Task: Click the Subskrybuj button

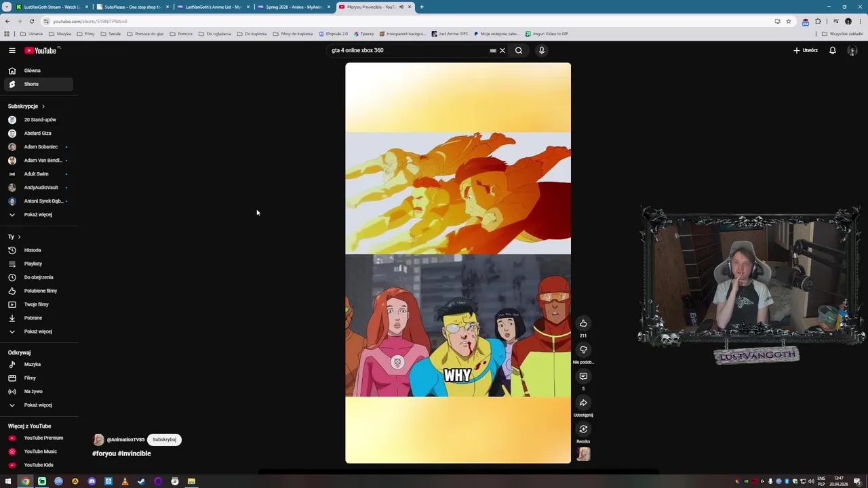Action: pyautogui.click(x=164, y=440)
